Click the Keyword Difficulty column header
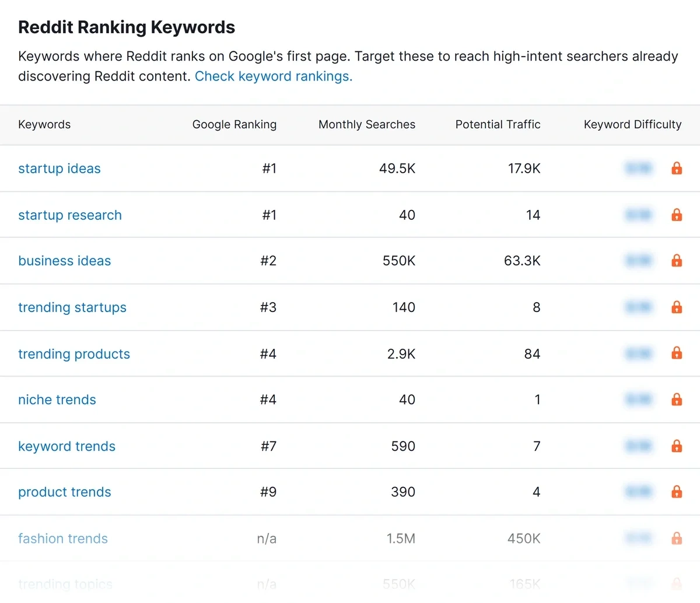 point(633,125)
